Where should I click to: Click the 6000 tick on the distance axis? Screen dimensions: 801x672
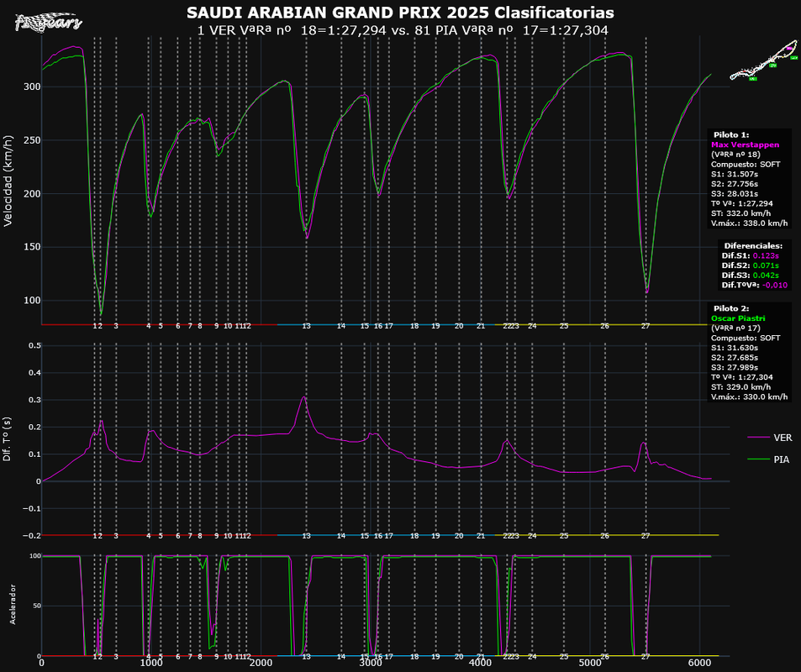(699, 663)
